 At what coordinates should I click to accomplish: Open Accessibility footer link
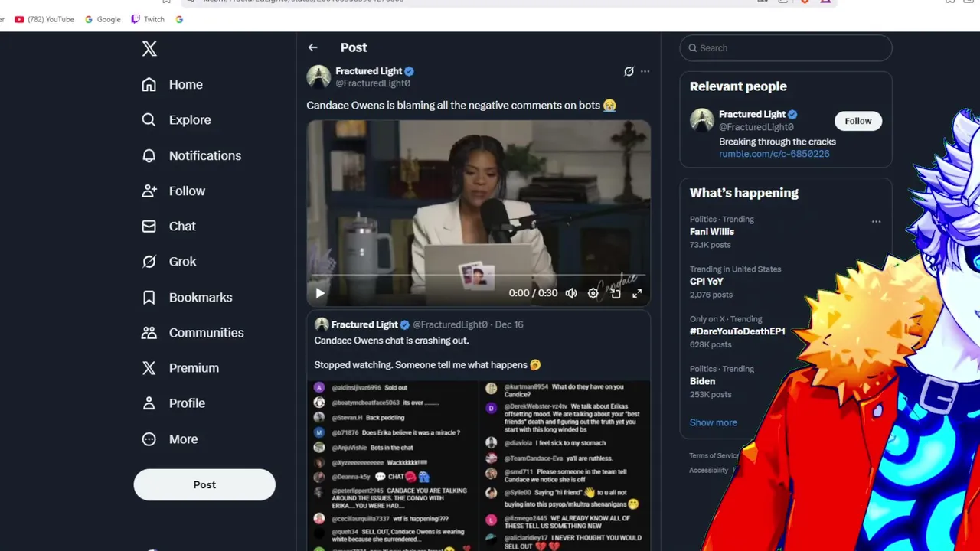[x=709, y=471]
